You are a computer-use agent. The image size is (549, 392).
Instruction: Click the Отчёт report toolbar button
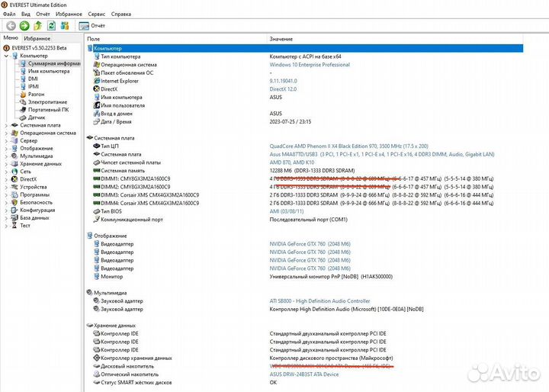(x=92, y=26)
